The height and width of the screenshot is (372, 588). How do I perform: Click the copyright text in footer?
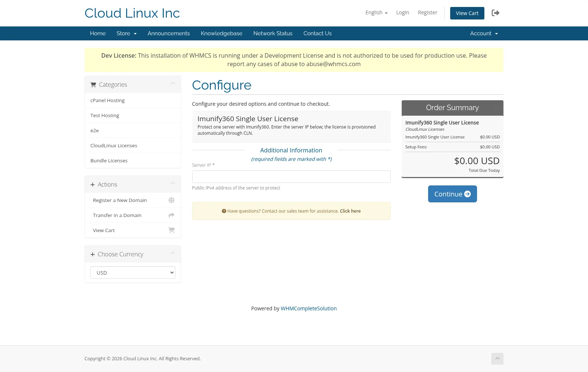pyautogui.click(x=143, y=359)
